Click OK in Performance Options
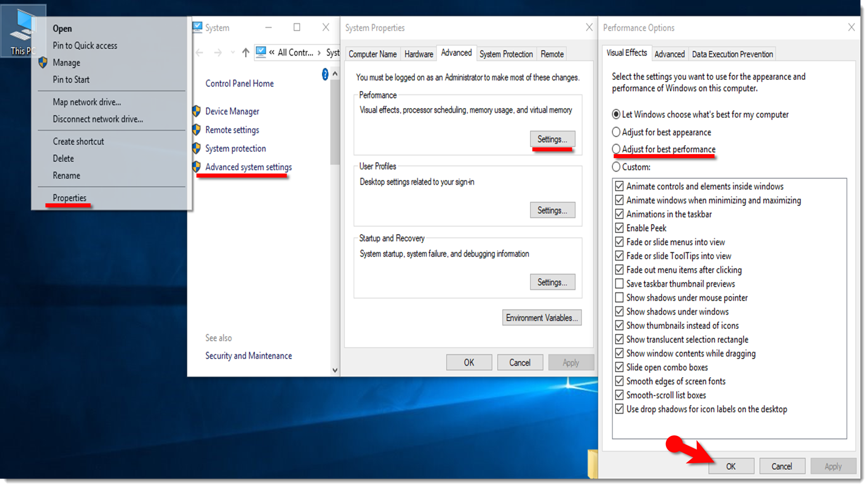868x488 pixels. pos(731,466)
